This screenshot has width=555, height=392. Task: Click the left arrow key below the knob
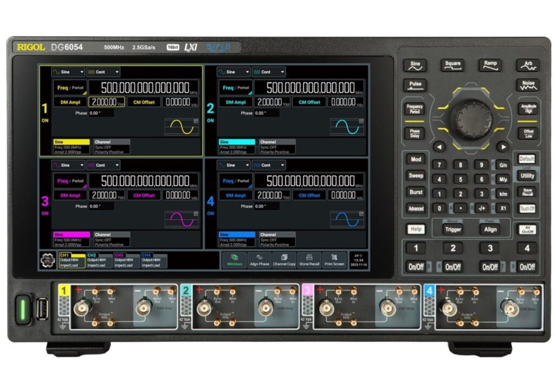coord(439,147)
